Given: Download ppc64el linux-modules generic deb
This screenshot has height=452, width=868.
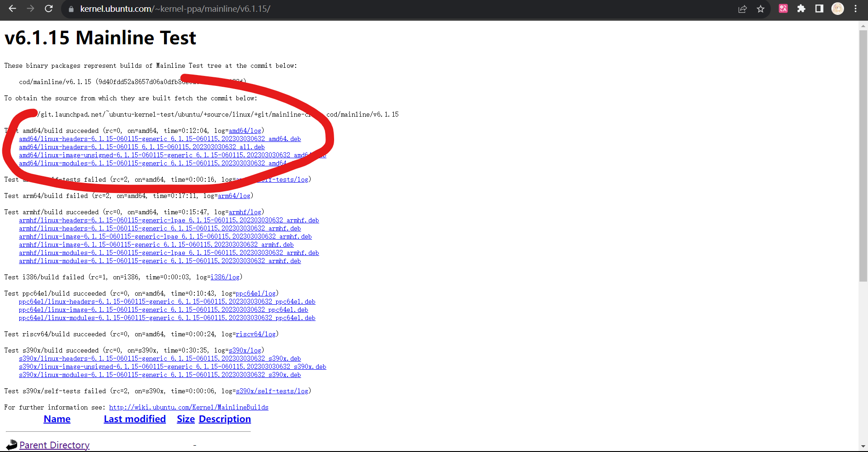Looking at the screenshot, I should pos(167,318).
